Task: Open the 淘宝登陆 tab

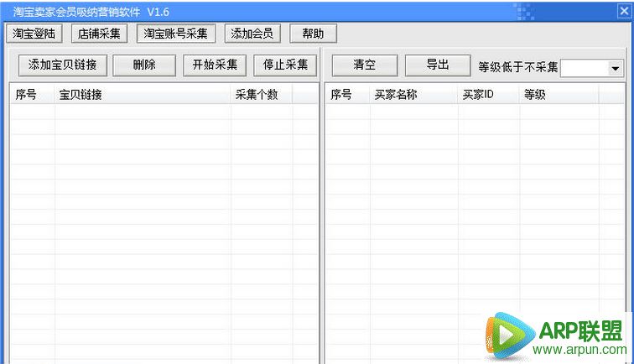Action: click(34, 34)
